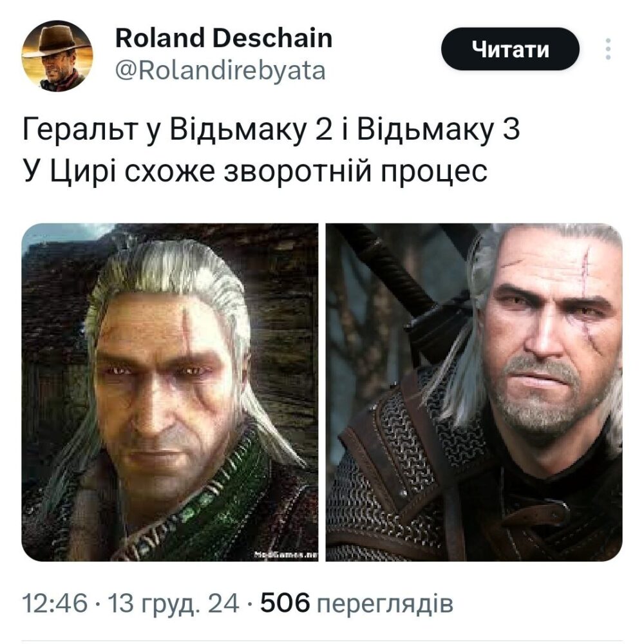Open the right Witcher 3 Geralt image
Screen dimensions: 644x644
pyautogui.click(x=474, y=392)
